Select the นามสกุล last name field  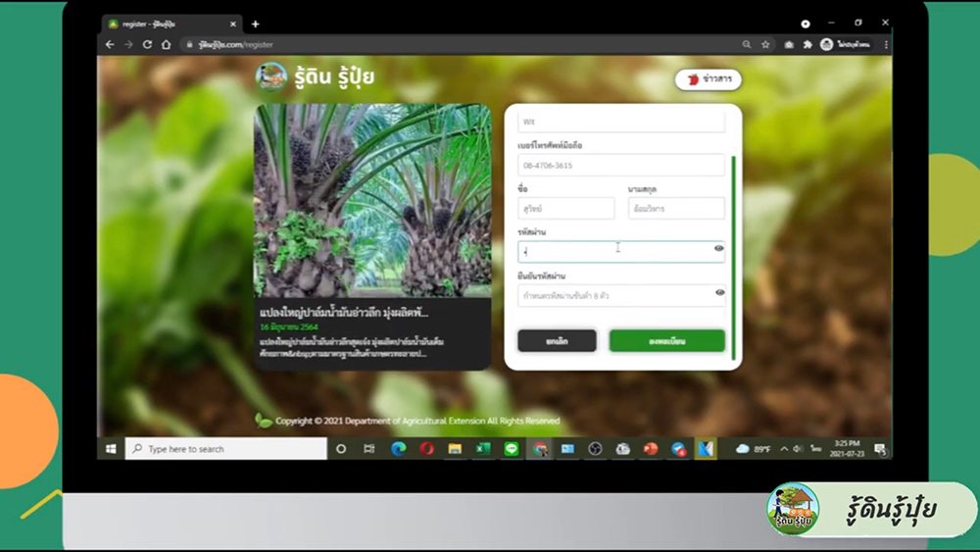pyautogui.click(x=675, y=209)
